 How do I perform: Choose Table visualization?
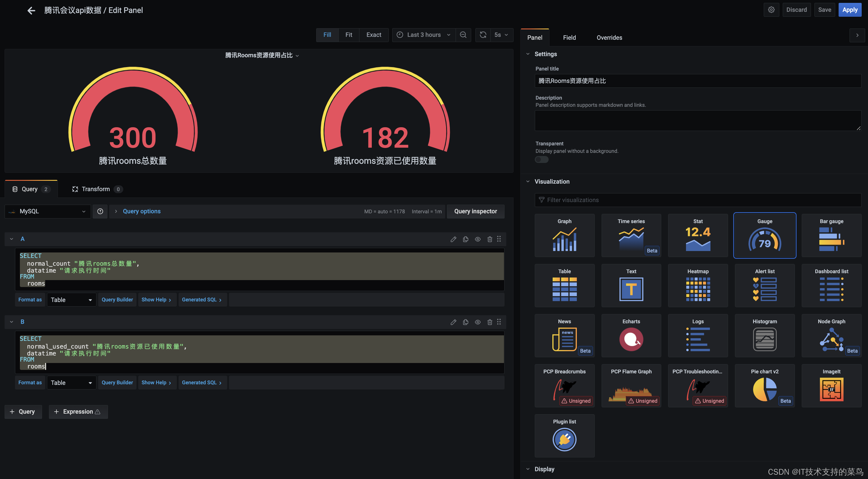point(564,286)
